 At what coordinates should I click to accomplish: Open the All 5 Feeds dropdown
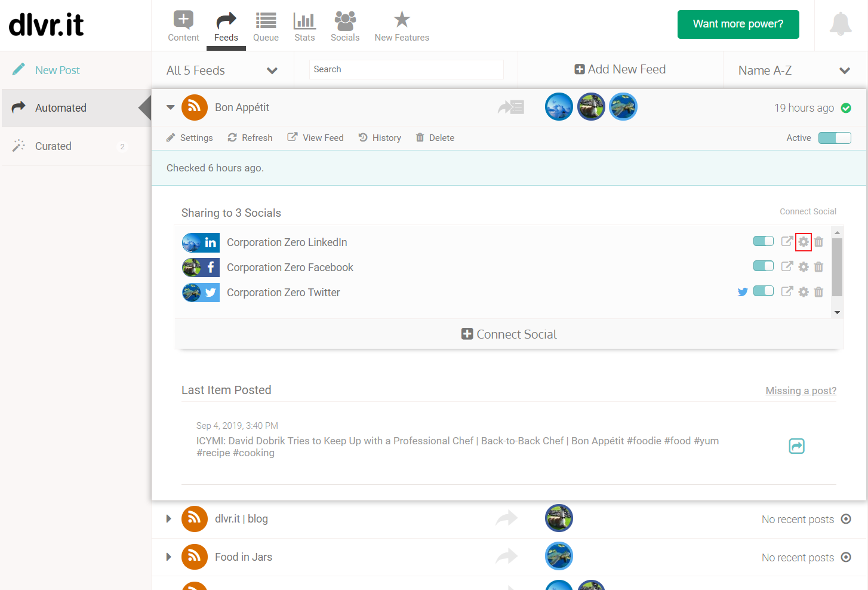(222, 70)
